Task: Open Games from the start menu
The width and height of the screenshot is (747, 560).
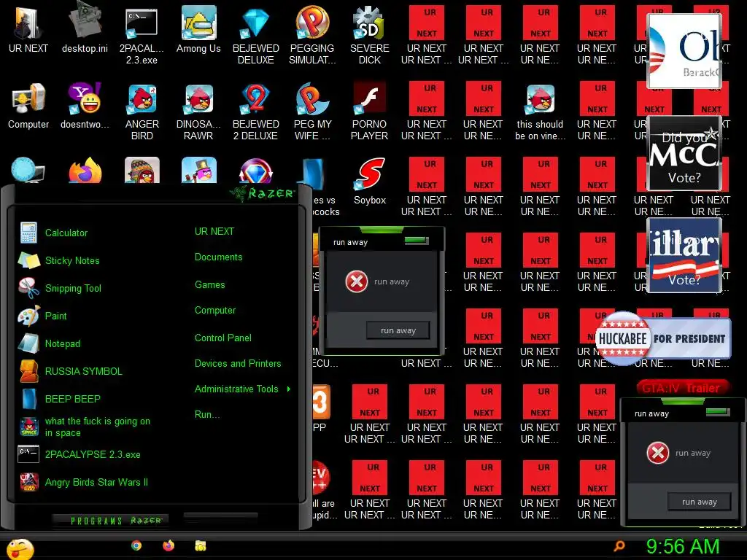Action: click(209, 285)
